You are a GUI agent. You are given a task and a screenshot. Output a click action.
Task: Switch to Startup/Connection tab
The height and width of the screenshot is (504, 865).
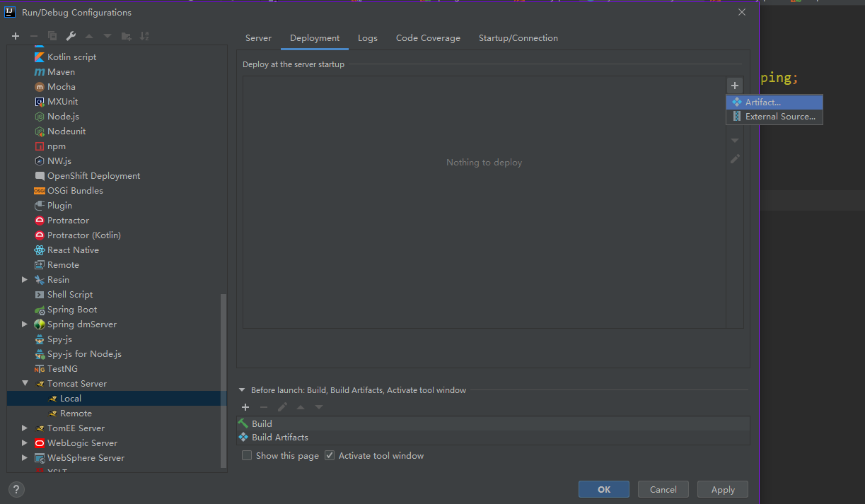pyautogui.click(x=518, y=38)
